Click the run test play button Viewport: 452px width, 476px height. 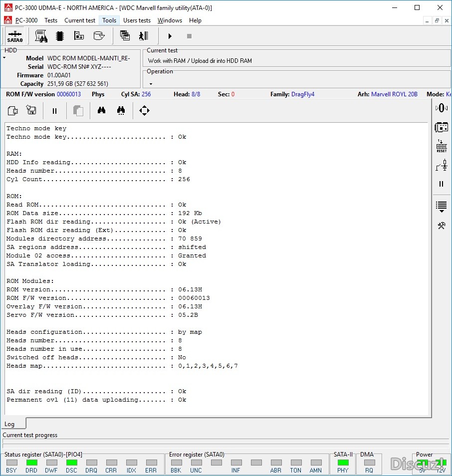(x=170, y=36)
